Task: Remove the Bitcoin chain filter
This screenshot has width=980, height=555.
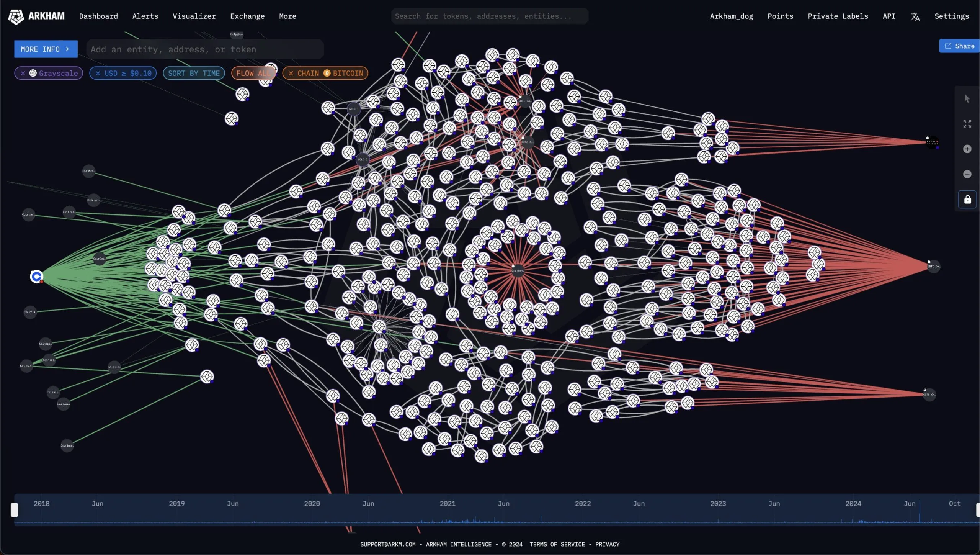Action: pyautogui.click(x=291, y=73)
